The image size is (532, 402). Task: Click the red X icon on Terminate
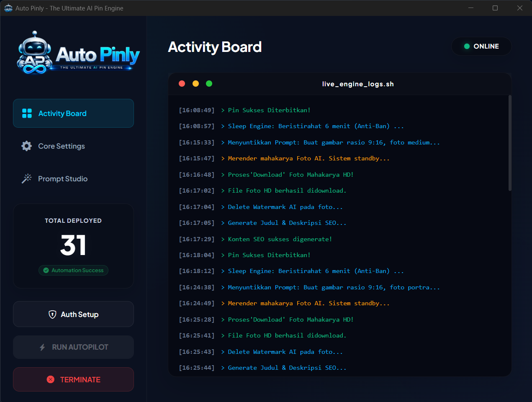(51, 379)
